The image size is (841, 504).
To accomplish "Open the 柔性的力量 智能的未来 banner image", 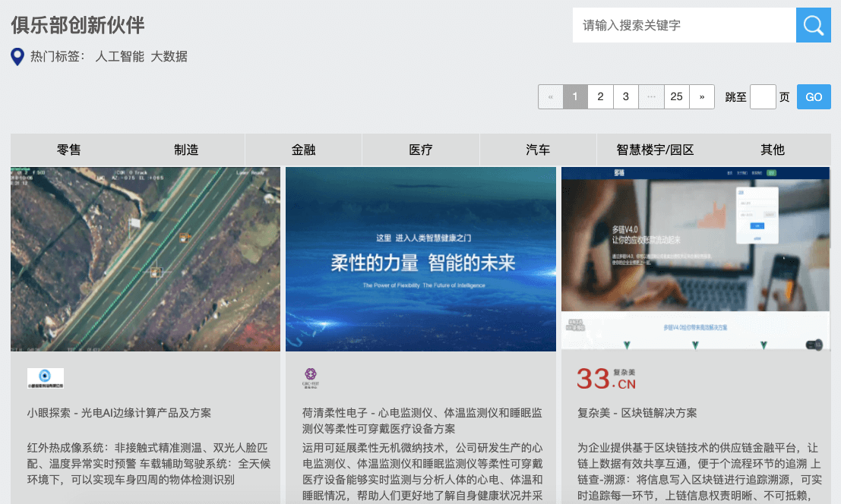I will [x=421, y=260].
